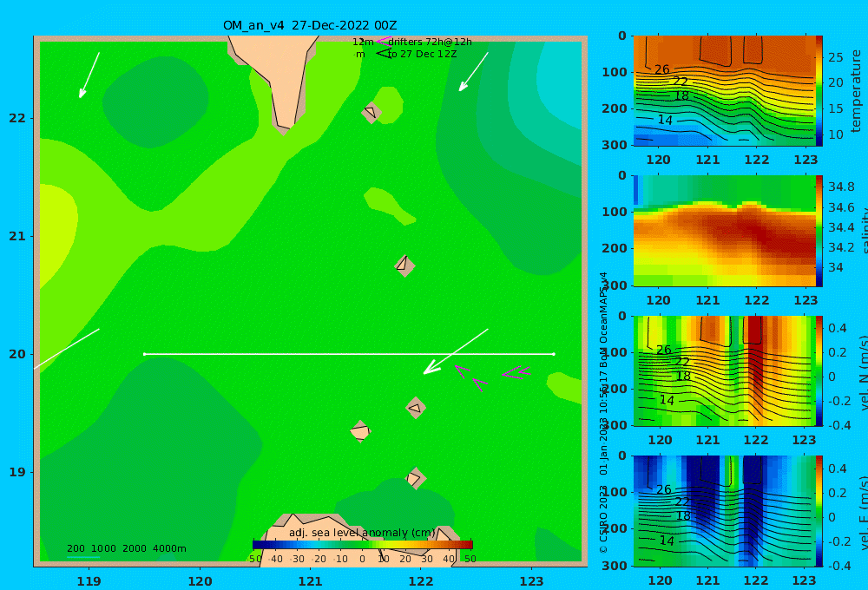
Task: Click the white 20°N transect line
Action: click(349, 354)
